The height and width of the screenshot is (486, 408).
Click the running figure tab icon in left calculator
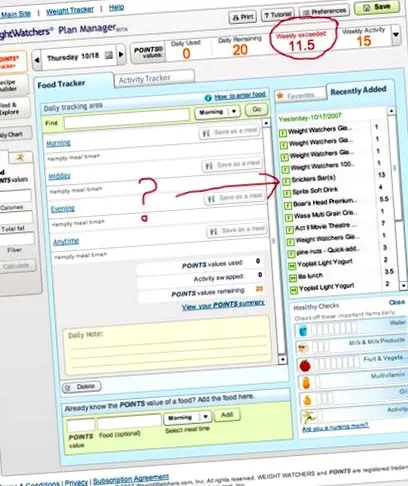click(20, 157)
